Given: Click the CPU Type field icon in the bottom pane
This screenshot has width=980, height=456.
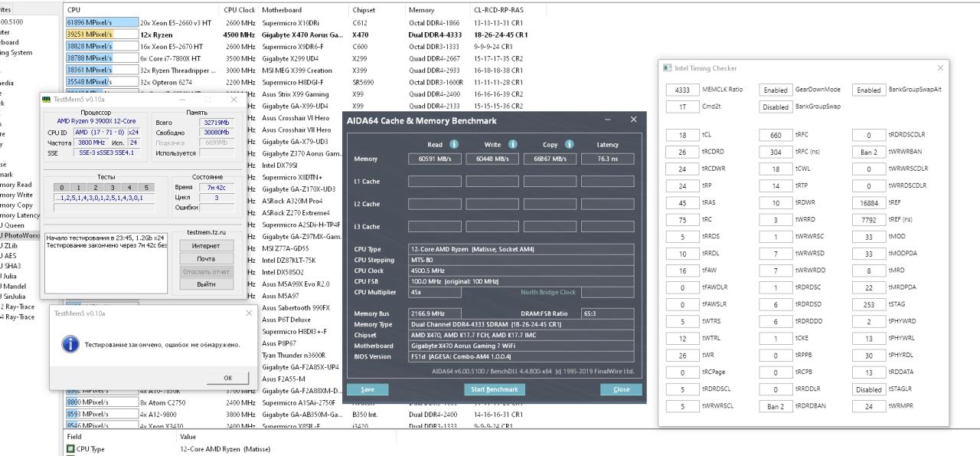Looking at the screenshot, I should coord(70,449).
